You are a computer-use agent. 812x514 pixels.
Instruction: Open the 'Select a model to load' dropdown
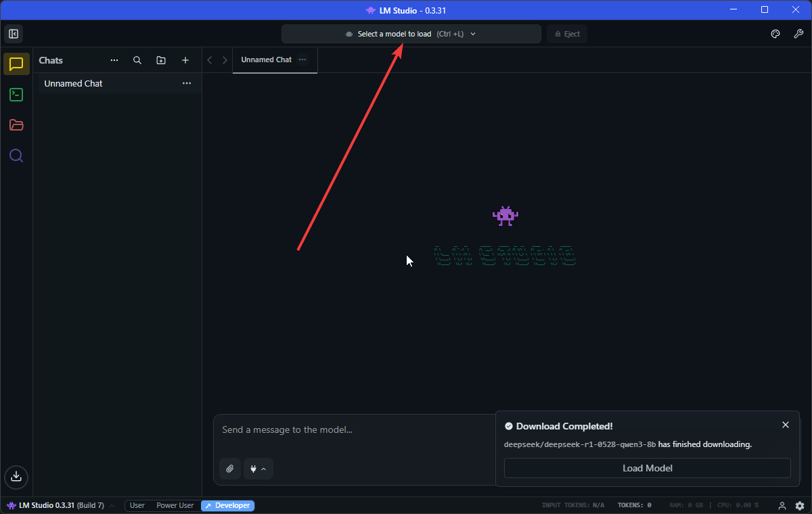(x=411, y=34)
